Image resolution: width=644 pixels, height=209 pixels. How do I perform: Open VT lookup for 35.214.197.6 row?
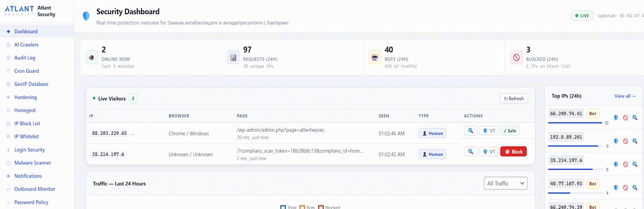pyautogui.click(x=489, y=151)
